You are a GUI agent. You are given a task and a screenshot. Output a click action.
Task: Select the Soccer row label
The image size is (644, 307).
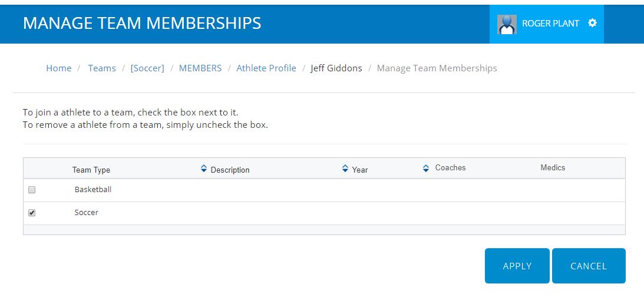pos(86,213)
